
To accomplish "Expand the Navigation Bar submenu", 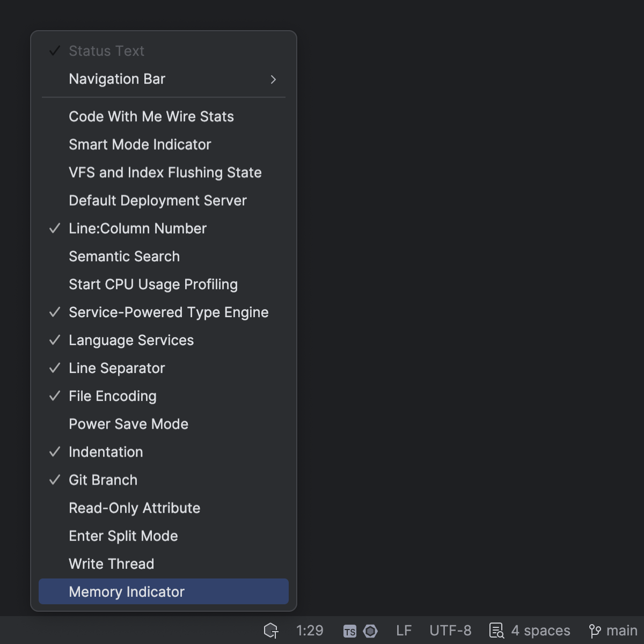I will click(116, 79).
